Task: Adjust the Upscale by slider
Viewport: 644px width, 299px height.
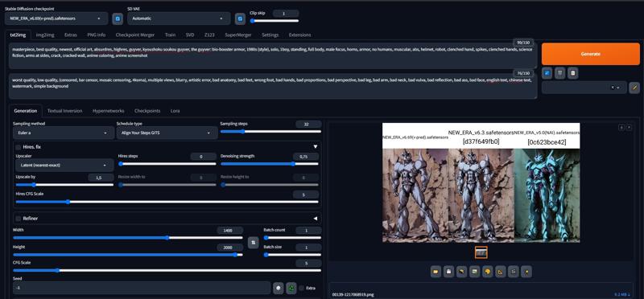Action: click(64, 185)
